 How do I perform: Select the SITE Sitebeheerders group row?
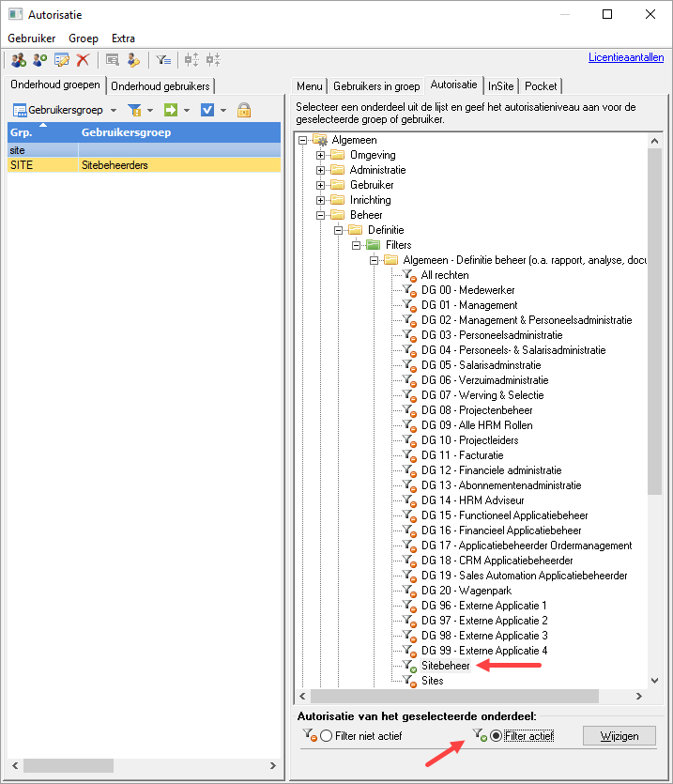pyautogui.click(x=144, y=165)
